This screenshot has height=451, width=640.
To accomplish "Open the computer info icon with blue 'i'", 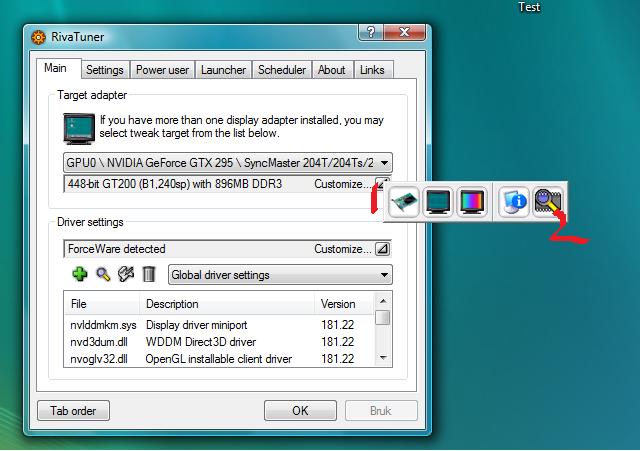I will click(514, 202).
